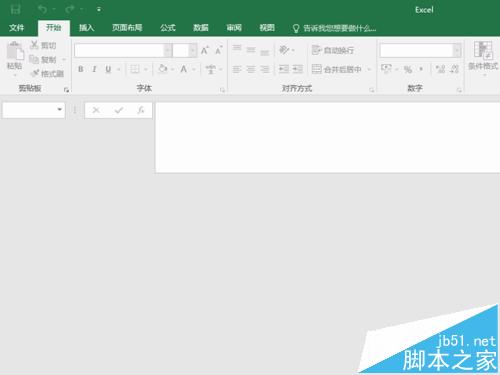Screen dimensions: 500x375
Task: Open the 字体 dialog launcher
Action: point(222,90)
